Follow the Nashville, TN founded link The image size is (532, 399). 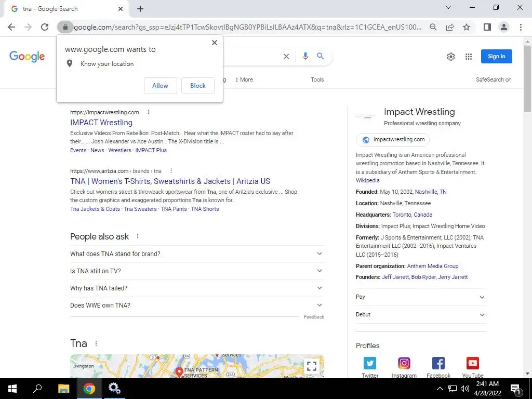click(x=431, y=192)
